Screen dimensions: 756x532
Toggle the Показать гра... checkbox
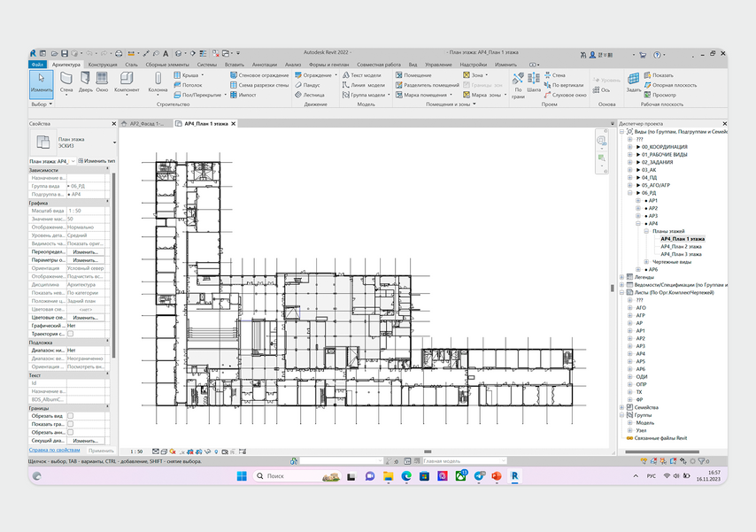pos(71,424)
